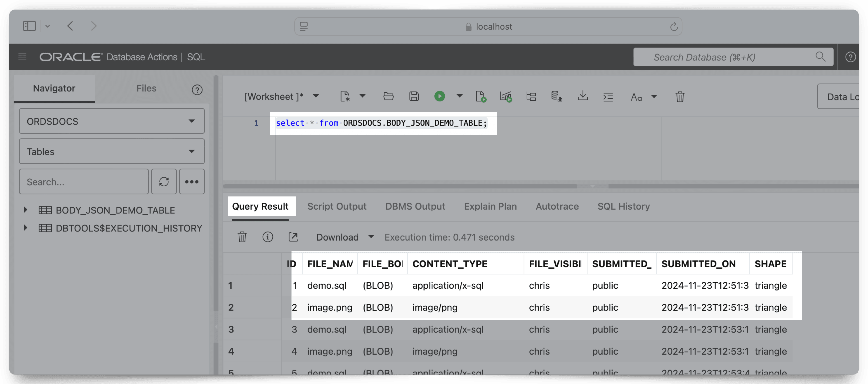Open query result in new window
The image size is (868, 384).
click(293, 237)
